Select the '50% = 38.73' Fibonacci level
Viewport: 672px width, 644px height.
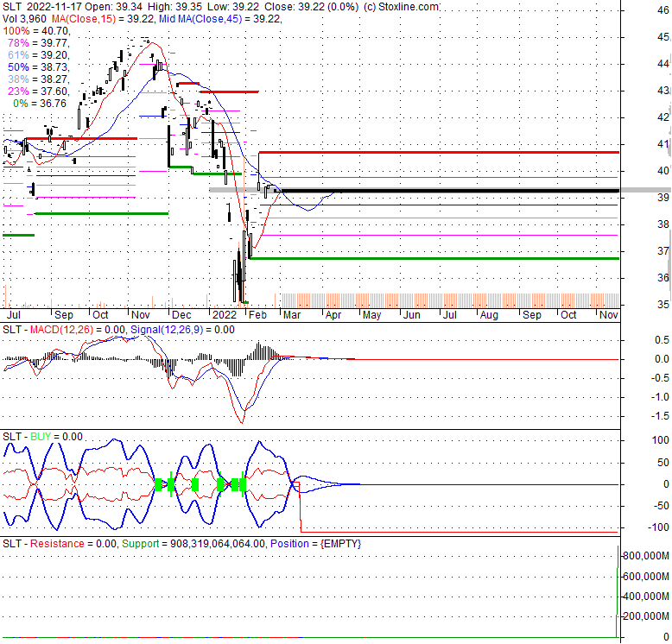(38, 67)
